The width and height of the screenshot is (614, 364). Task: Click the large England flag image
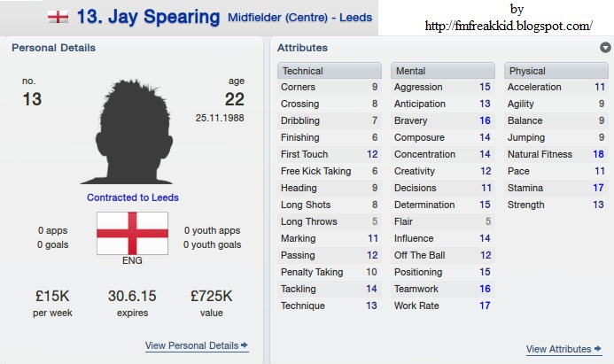coord(132,234)
